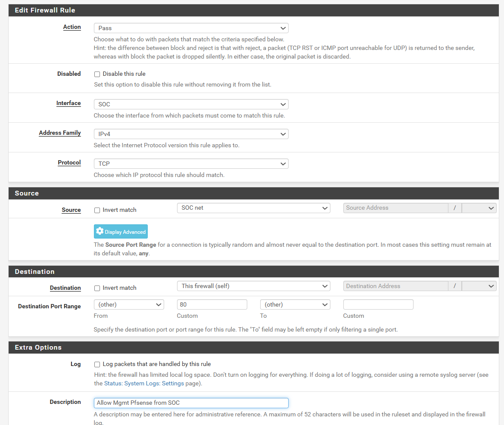Open the To destination port dropdown
504x425 pixels.
coord(295,304)
